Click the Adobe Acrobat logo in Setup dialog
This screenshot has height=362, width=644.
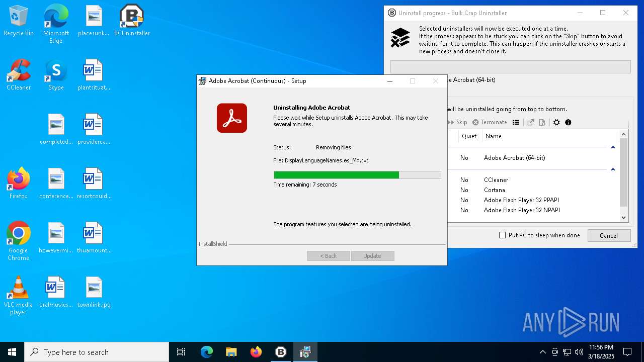point(232,118)
